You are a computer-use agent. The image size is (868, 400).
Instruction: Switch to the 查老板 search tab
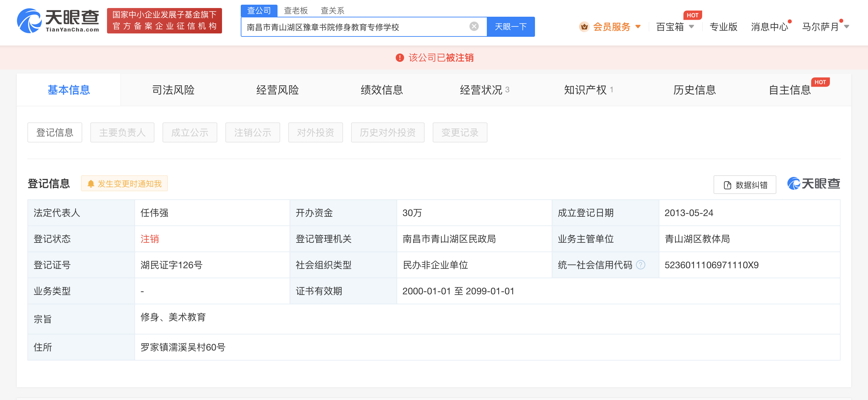(295, 10)
